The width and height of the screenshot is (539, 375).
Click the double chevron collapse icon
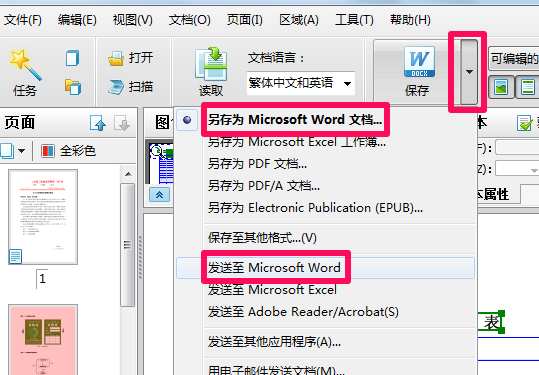(x=159, y=195)
